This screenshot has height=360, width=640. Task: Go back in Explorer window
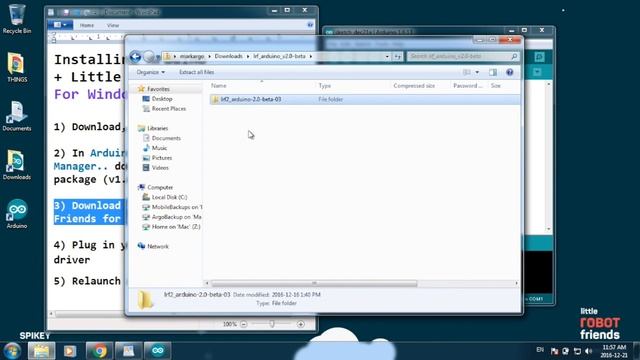pyautogui.click(x=136, y=56)
